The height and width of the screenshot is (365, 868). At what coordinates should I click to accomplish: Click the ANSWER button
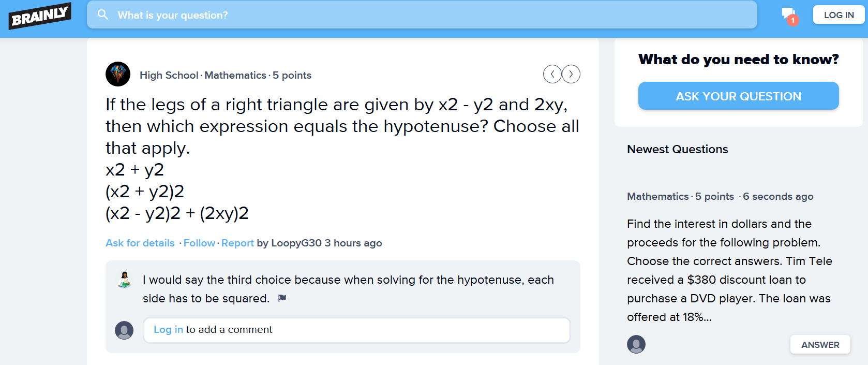[x=820, y=345]
